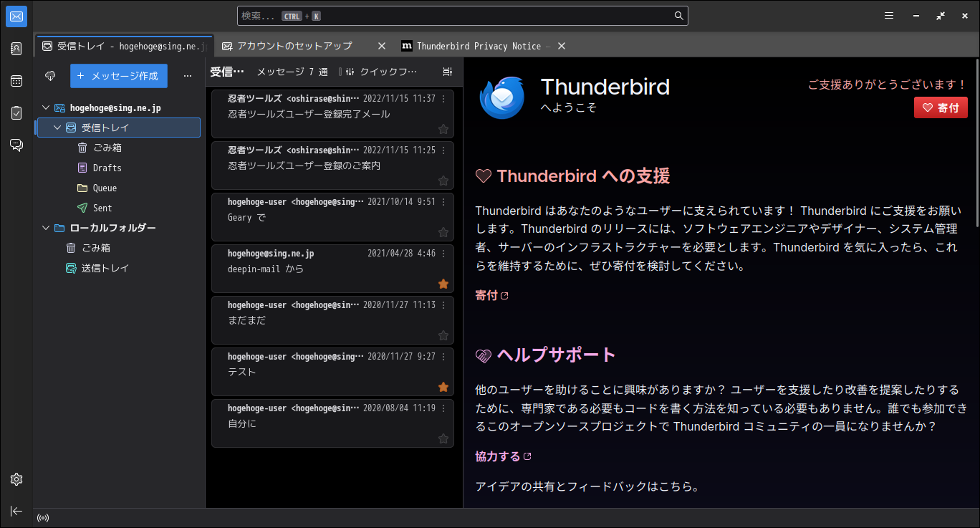This screenshot has width=980, height=528.
Task: Open menu for the まだまだ message
Action: click(443, 305)
